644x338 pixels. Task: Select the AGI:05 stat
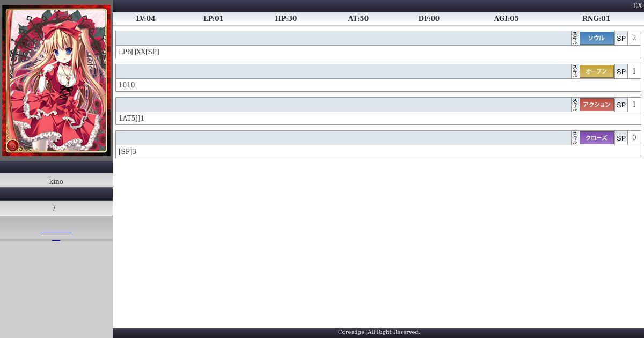[x=506, y=18]
